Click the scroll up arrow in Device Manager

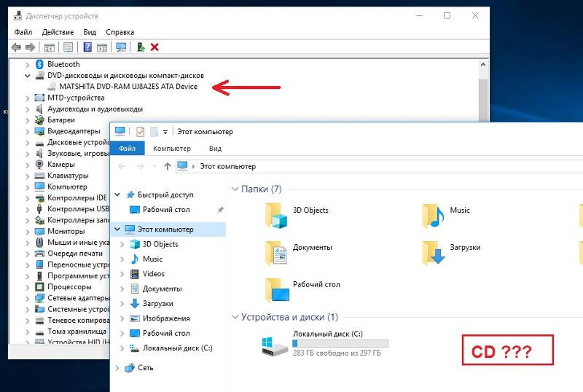point(483,65)
